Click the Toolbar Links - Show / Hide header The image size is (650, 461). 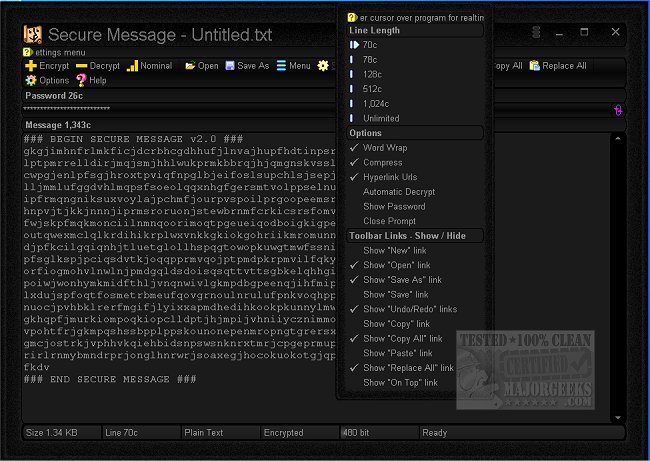pyautogui.click(x=415, y=235)
